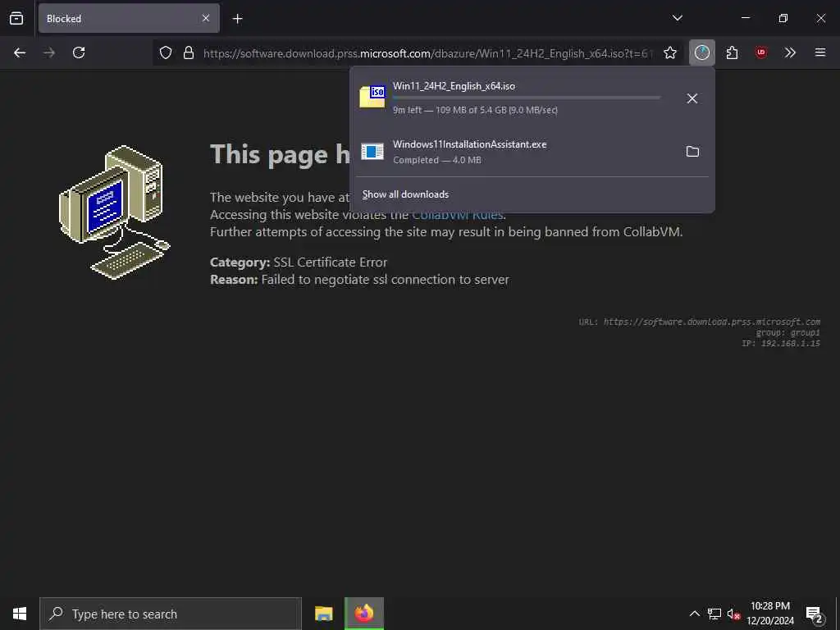Show InstallationAssistant.exe in folder
The height and width of the screenshot is (630, 840).
click(x=692, y=152)
